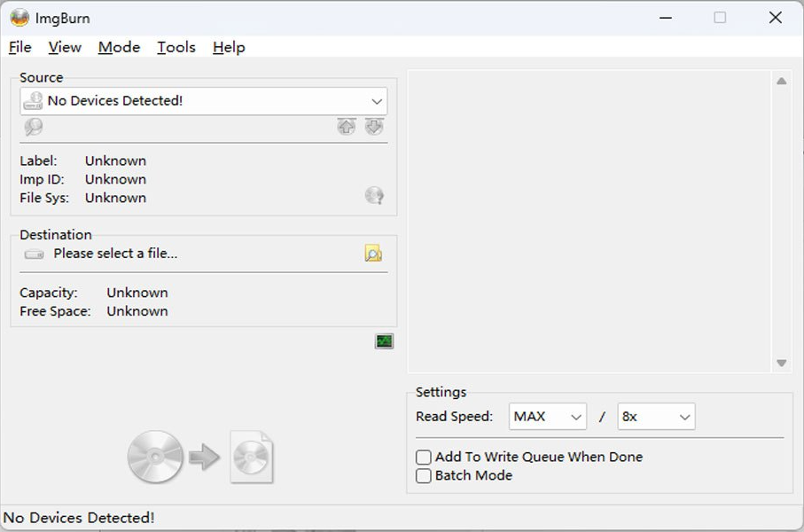
Task: Click the Capacity Unknown value
Action: (x=137, y=293)
